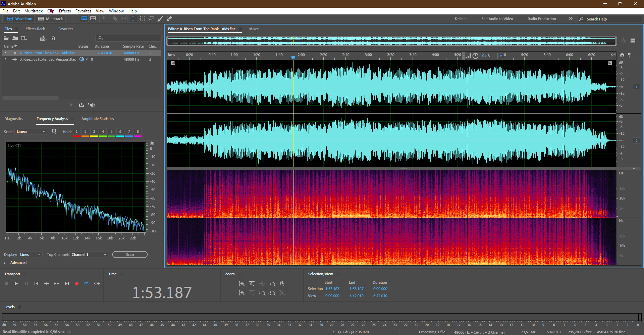This screenshot has width=644, height=335.
Task: Click the Files panel auto-play speaker icon
Action: click(92, 105)
